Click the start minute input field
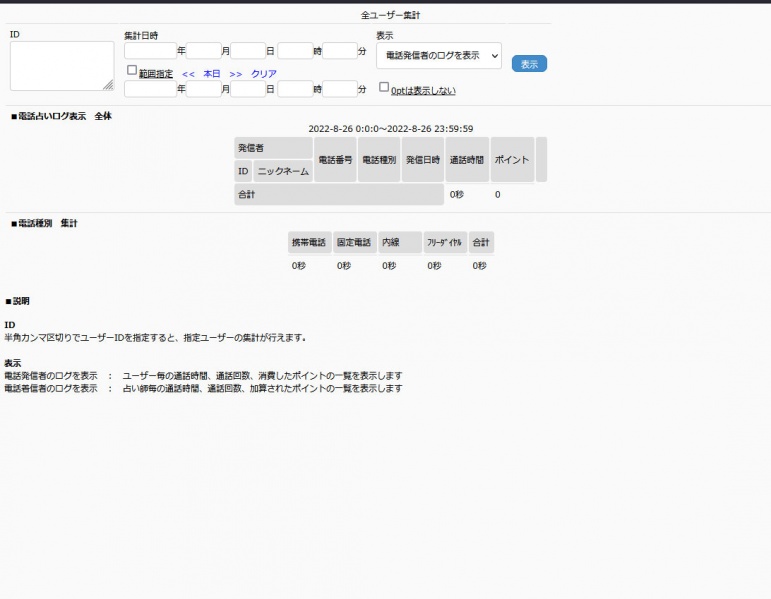 pyautogui.click(x=339, y=51)
